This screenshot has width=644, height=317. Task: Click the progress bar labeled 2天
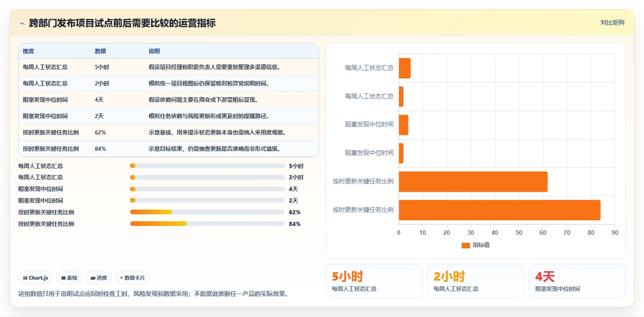(208, 201)
